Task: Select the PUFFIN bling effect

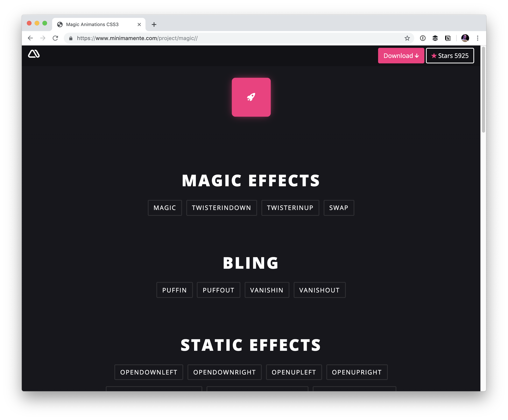Action: (x=175, y=290)
